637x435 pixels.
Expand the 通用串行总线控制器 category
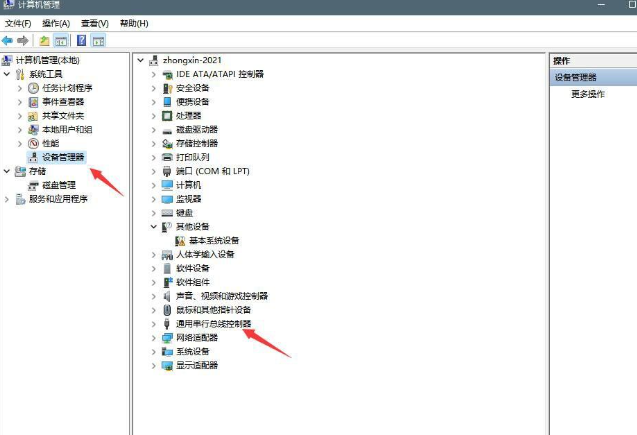pyautogui.click(x=154, y=324)
